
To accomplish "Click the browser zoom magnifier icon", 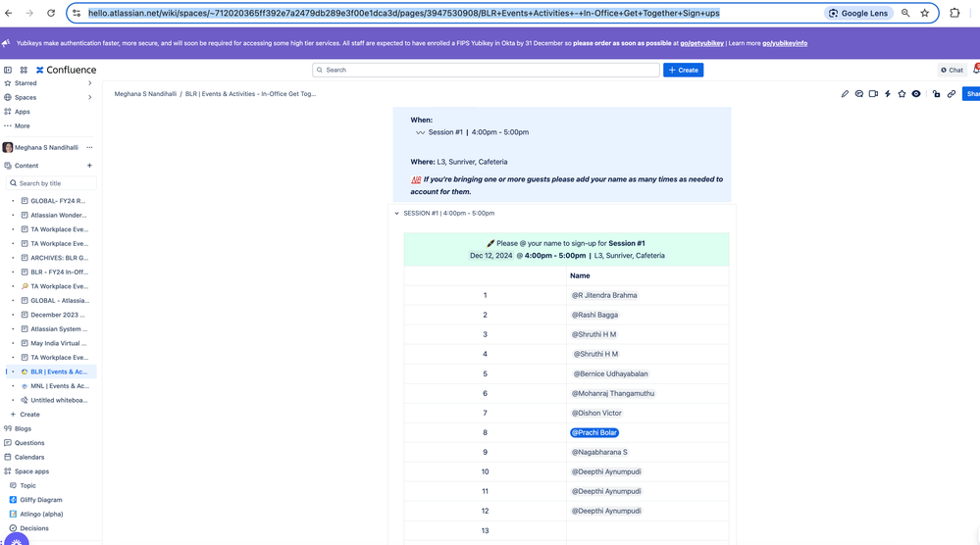I will (905, 13).
